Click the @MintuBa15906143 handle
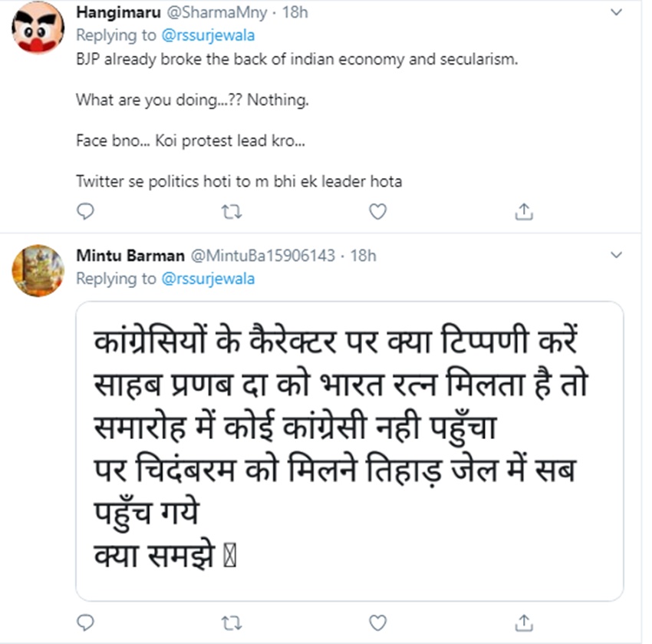Image resolution: width=652 pixels, height=644 pixels. coord(262,256)
